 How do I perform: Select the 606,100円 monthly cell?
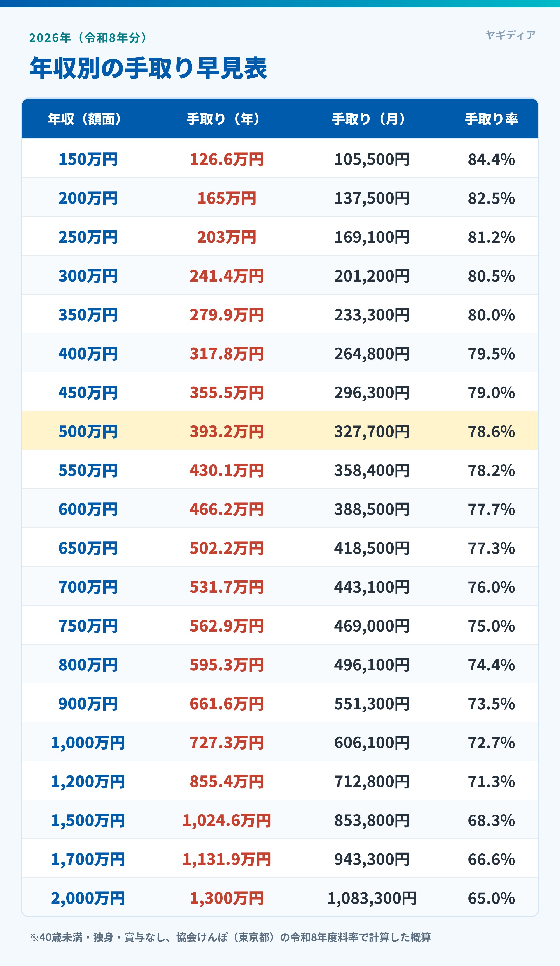click(x=372, y=743)
